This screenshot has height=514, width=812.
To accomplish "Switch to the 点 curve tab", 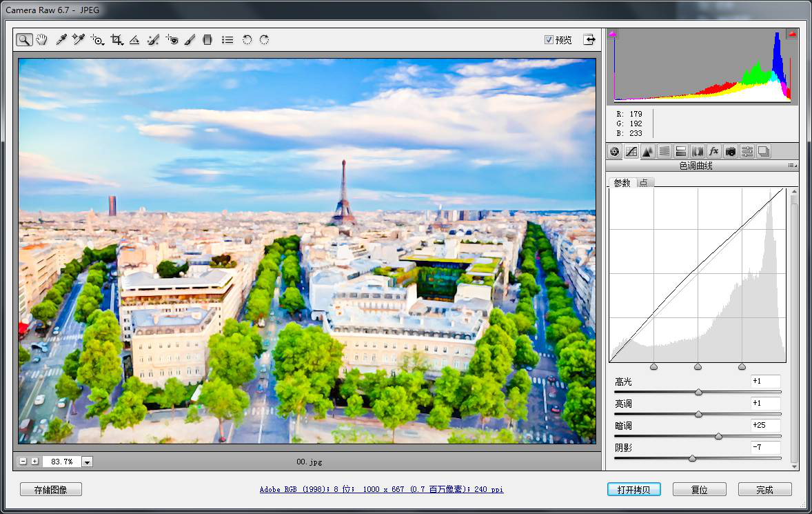I will [644, 182].
